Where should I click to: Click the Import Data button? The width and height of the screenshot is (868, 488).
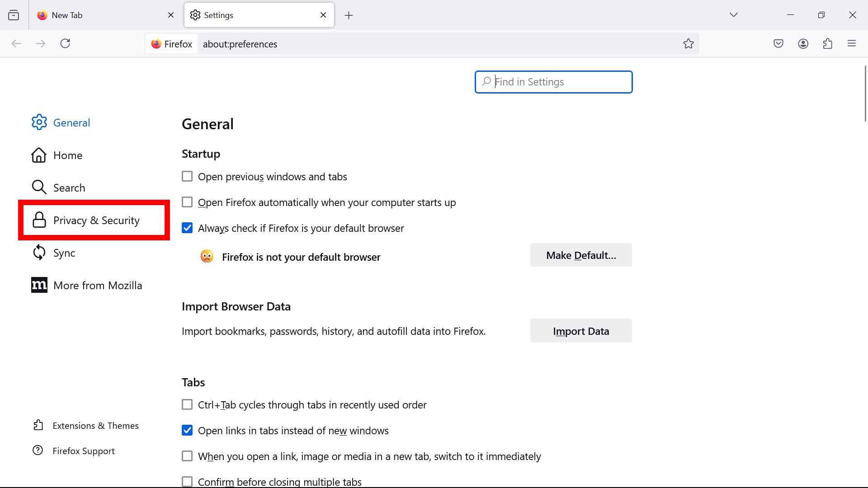tap(580, 330)
